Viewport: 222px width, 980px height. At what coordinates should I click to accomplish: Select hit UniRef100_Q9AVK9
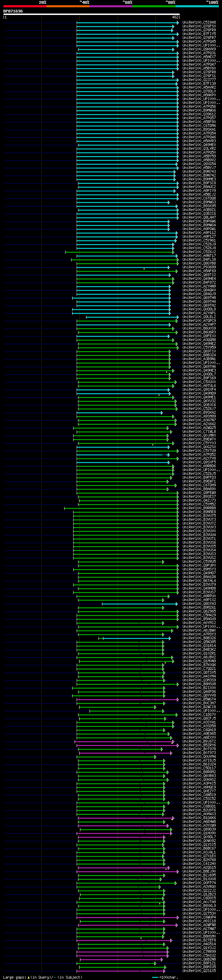tap(199, 49)
